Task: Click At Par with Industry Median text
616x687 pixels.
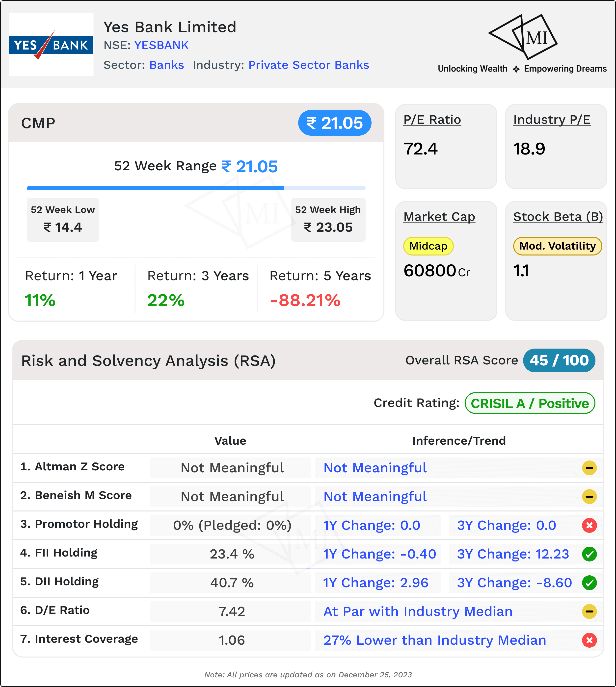Action: click(x=418, y=611)
